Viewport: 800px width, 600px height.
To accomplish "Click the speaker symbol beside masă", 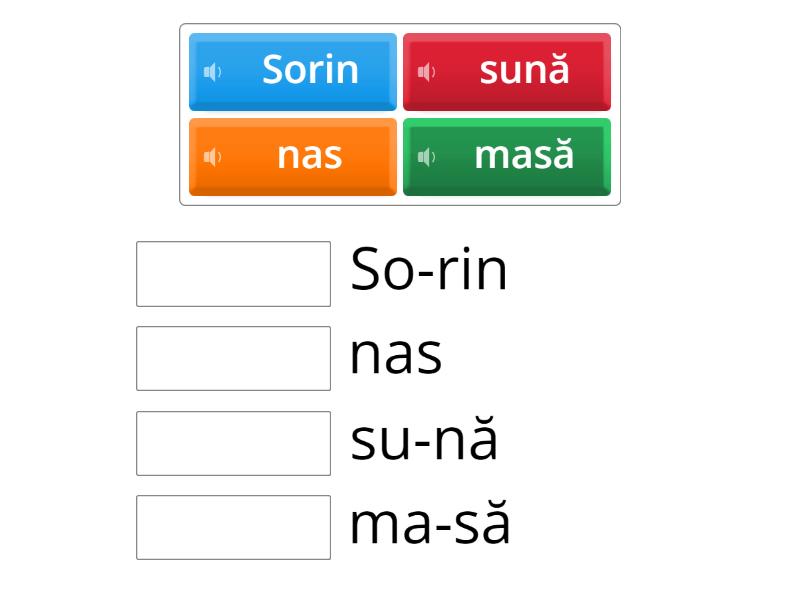I will coord(428,156).
